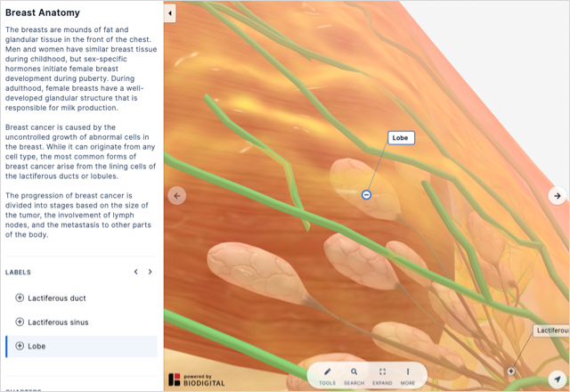Toggle the Lobe label plus icon
The height and width of the screenshot is (392, 570).
pyautogui.click(x=20, y=346)
